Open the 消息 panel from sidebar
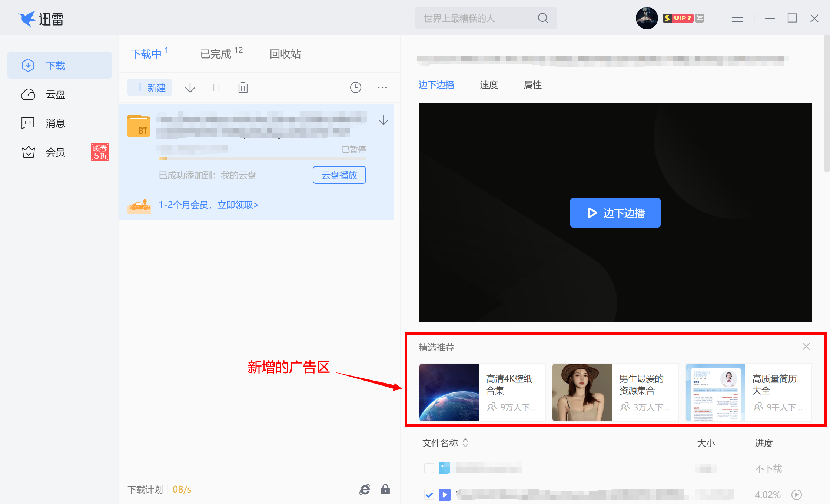 (55, 123)
